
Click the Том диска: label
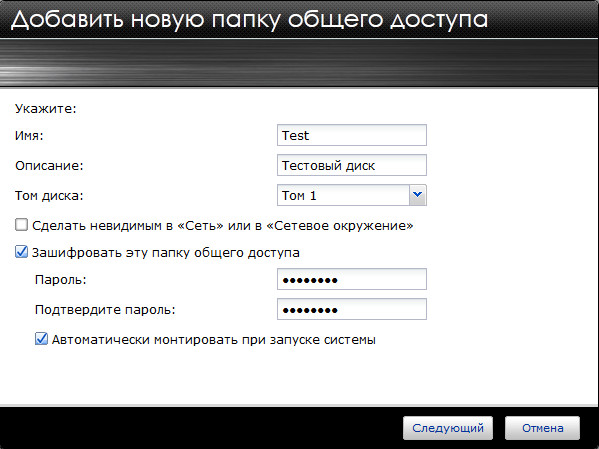tap(49, 196)
